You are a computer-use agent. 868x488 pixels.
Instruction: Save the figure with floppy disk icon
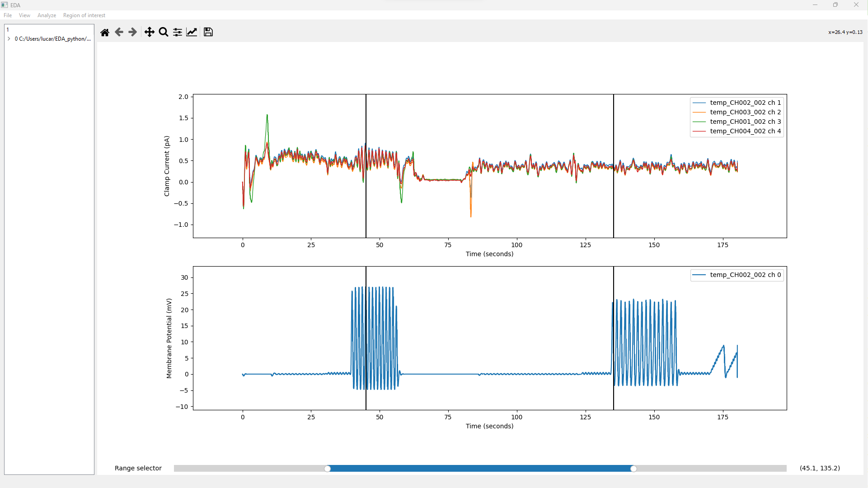208,32
